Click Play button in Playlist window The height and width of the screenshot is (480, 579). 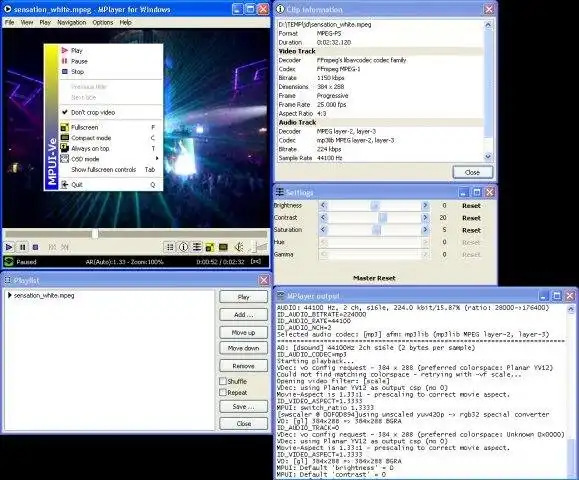pos(243,297)
